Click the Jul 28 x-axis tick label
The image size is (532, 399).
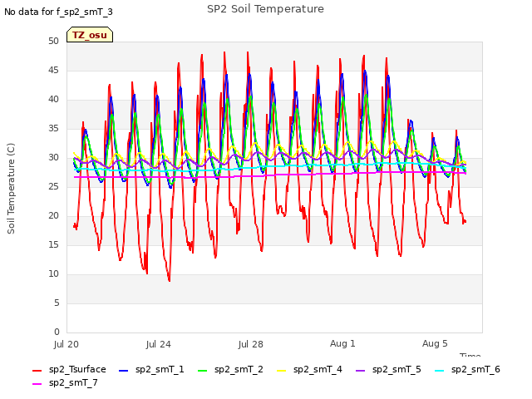[x=251, y=344]
